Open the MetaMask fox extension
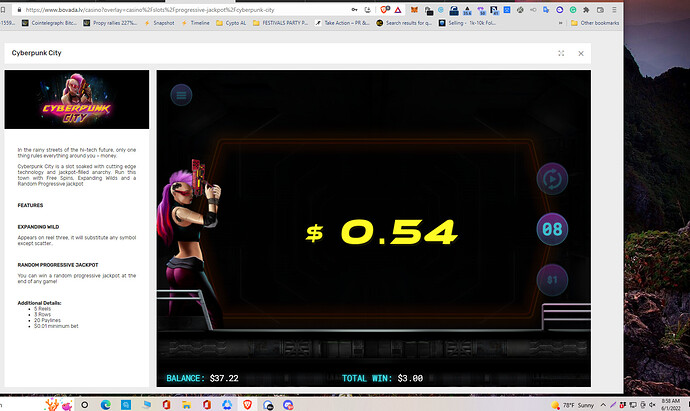 (414, 10)
